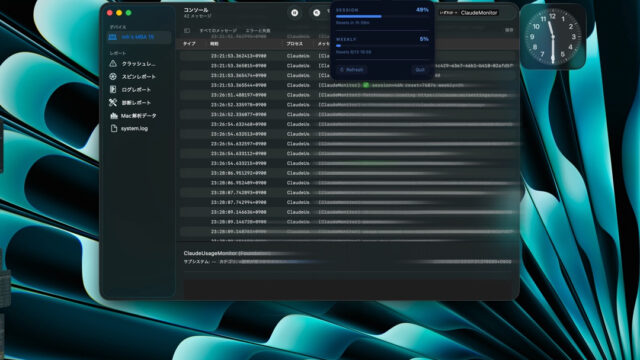Sort by the プロセス column header
The width and height of the screenshot is (640, 360).
tap(295, 44)
